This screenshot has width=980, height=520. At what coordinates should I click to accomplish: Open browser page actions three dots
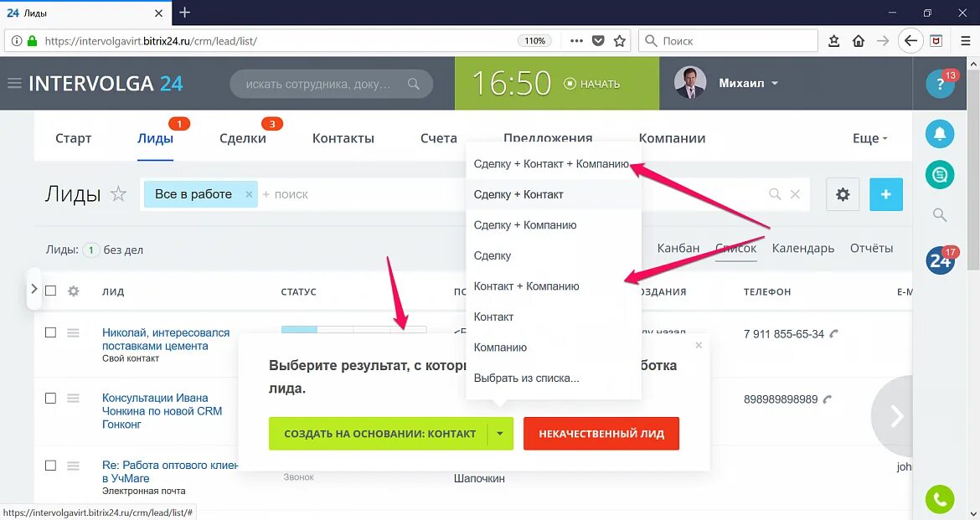(576, 41)
